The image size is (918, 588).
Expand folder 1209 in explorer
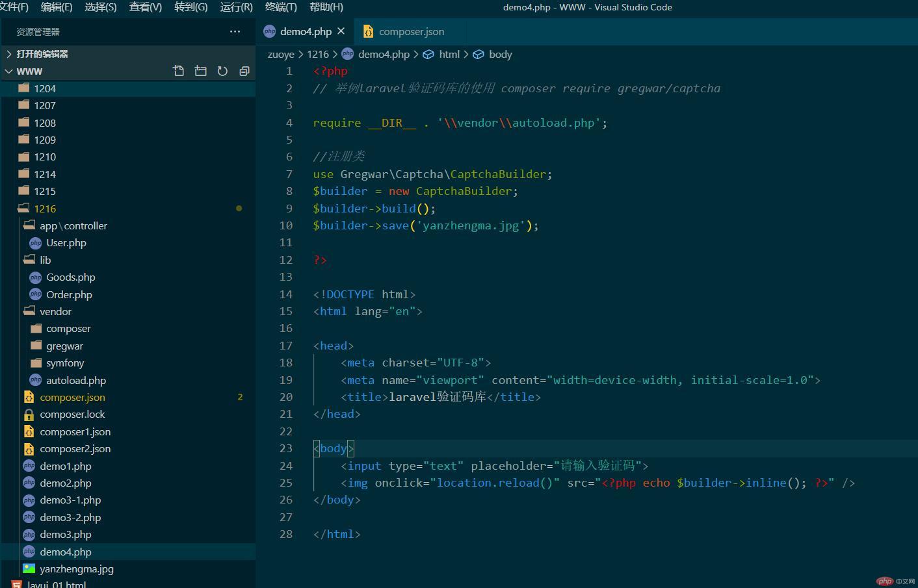(127, 140)
